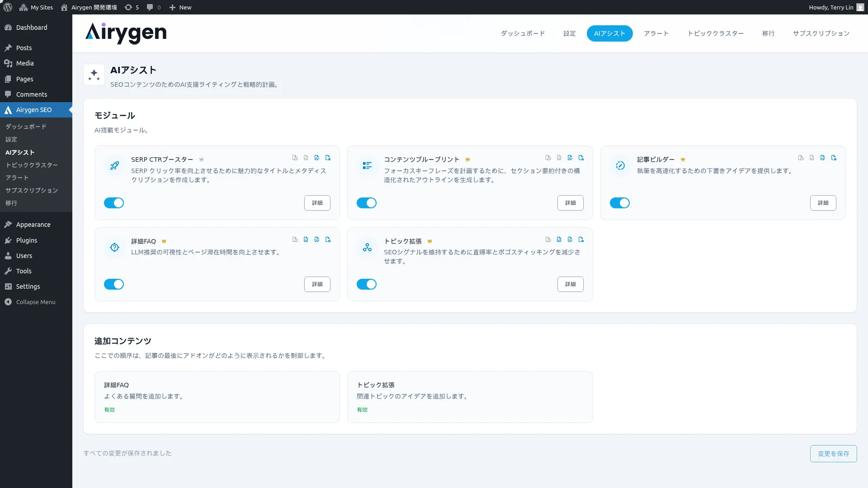
Task: Disable the トピック拡張 module toggle
Action: (x=367, y=284)
